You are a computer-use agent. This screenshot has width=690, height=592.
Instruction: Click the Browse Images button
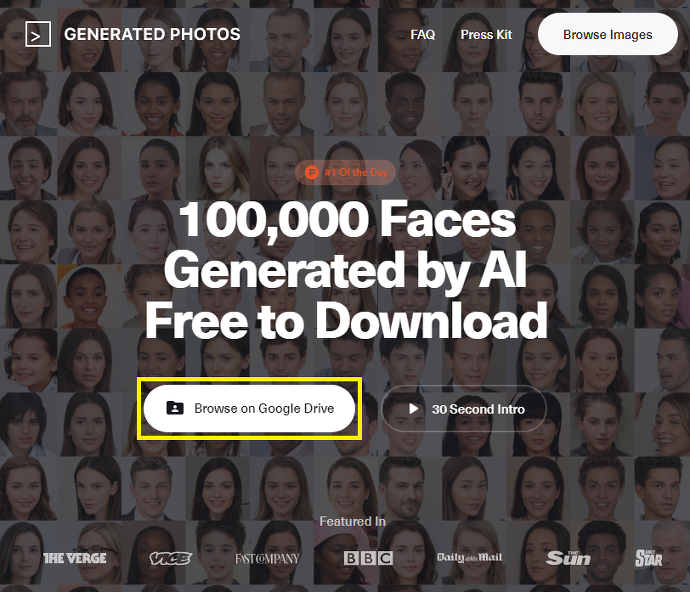608,34
